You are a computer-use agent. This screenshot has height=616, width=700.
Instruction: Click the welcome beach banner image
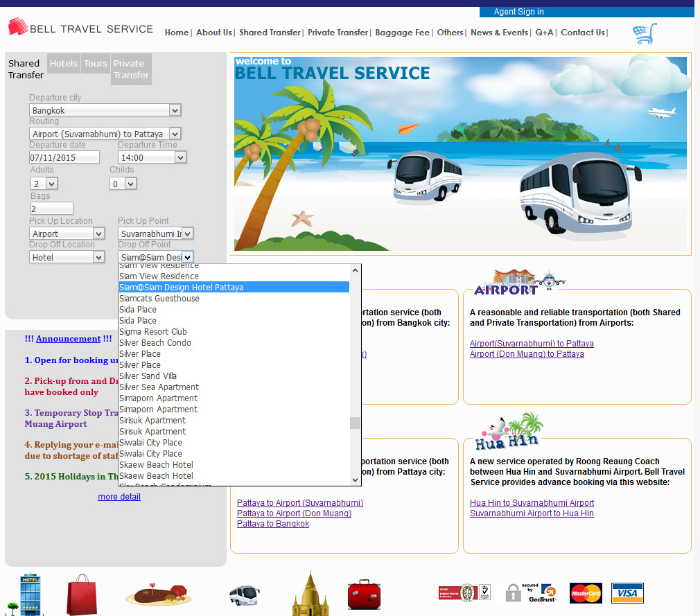[x=461, y=154]
